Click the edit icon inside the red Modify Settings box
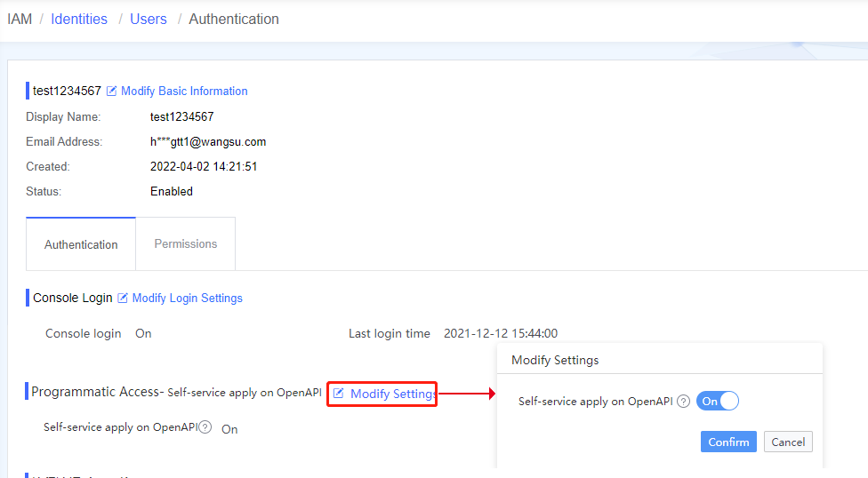The width and height of the screenshot is (868, 478). click(x=338, y=394)
